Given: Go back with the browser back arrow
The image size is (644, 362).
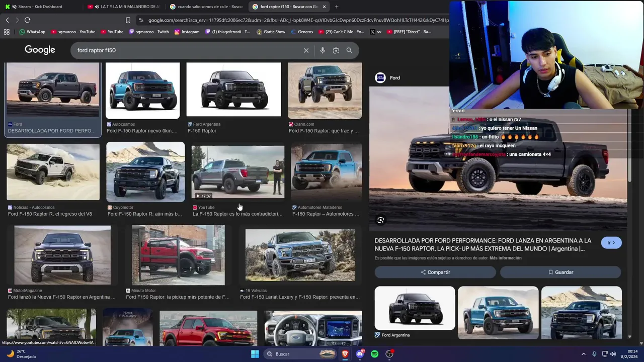Looking at the screenshot, I should [7, 20].
